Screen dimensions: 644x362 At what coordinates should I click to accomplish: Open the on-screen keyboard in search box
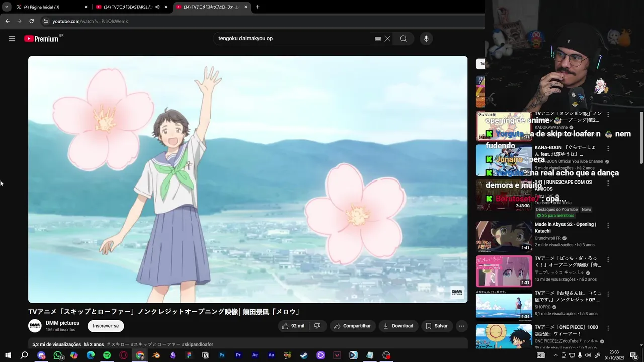pos(378,39)
